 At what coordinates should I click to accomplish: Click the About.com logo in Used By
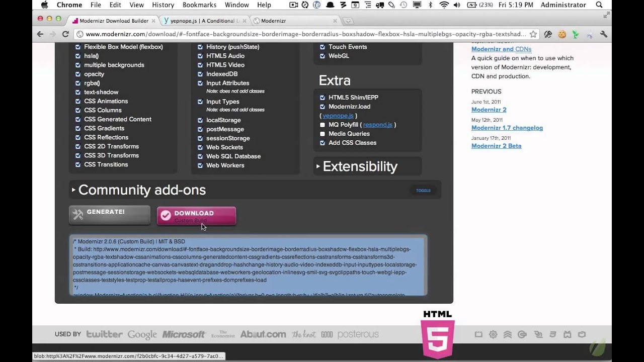point(263,334)
